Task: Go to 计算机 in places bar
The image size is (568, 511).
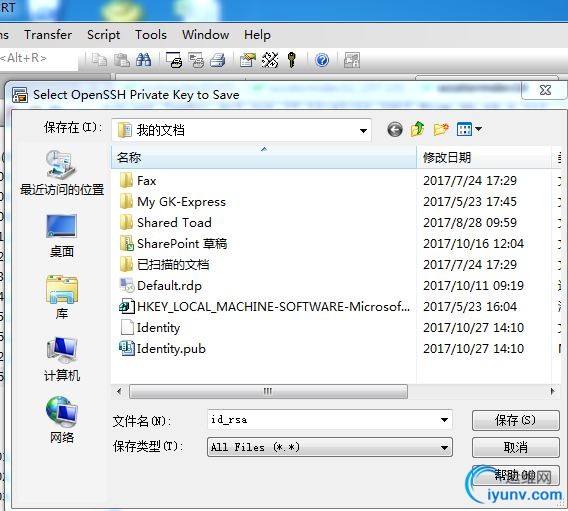Action: [62, 359]
